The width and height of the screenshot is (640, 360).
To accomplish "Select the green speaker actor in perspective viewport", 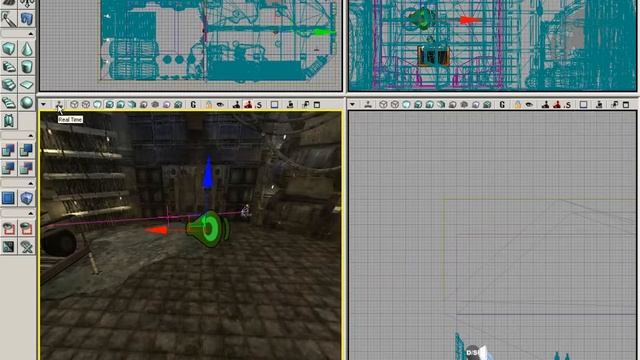I will coord(208,229).
